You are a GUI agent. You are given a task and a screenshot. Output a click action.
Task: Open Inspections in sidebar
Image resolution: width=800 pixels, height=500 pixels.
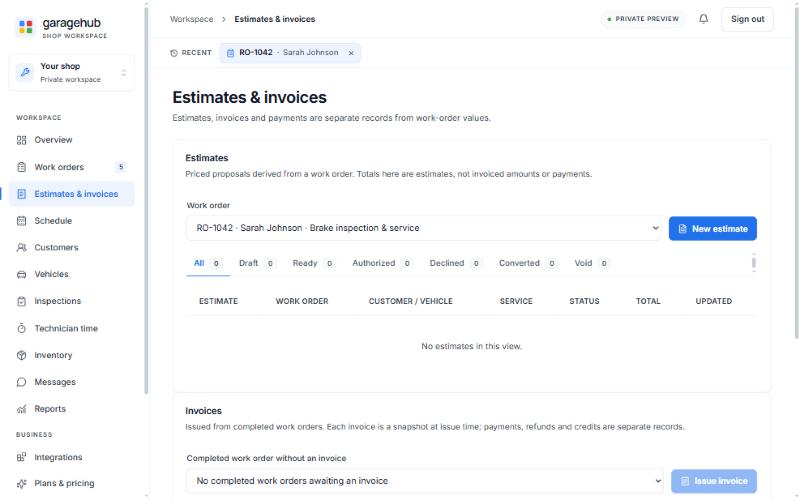(71, 301)
